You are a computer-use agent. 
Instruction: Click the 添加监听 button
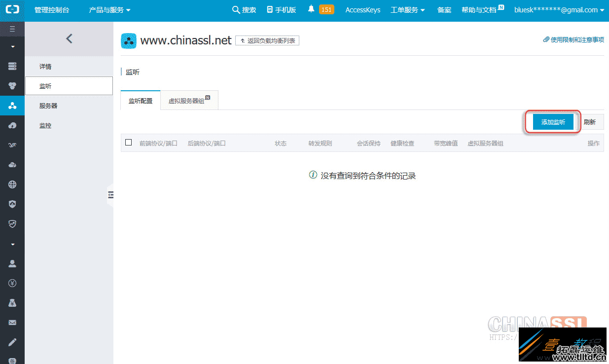pyautogui.click(x=552, y=121)
